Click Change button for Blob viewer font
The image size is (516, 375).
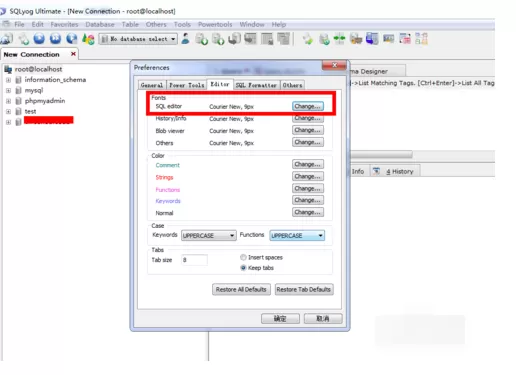point(308,130)
